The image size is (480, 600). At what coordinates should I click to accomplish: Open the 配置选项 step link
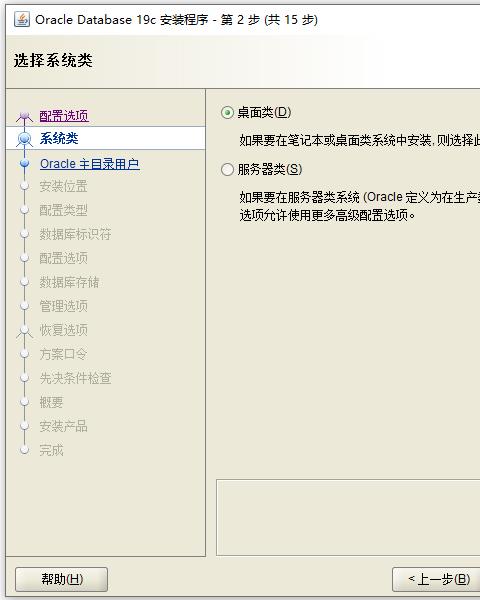point(64,116)
